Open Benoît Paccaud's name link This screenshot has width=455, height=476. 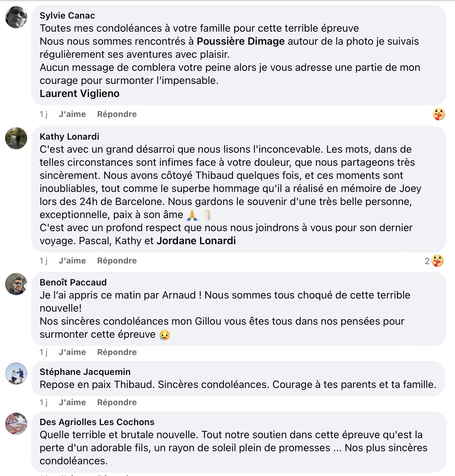(73, 282)
